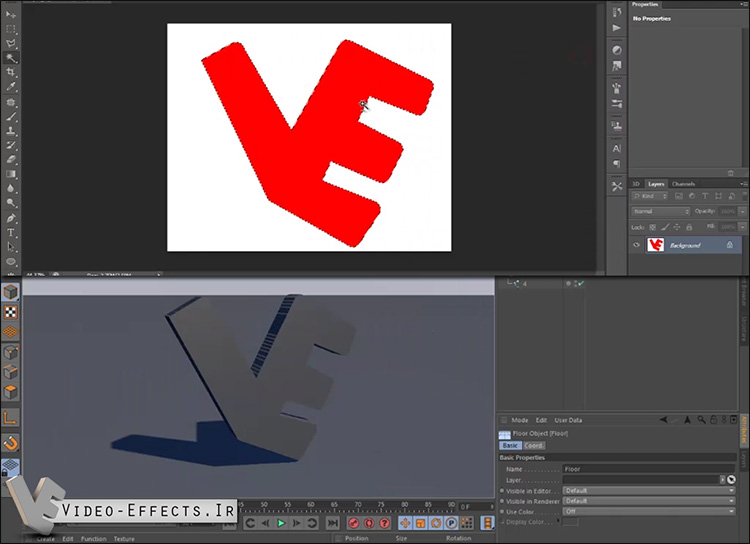Click the record active objects key button
Image resolution: width=750 pixels, height=544 pixels.
point(353,523)
